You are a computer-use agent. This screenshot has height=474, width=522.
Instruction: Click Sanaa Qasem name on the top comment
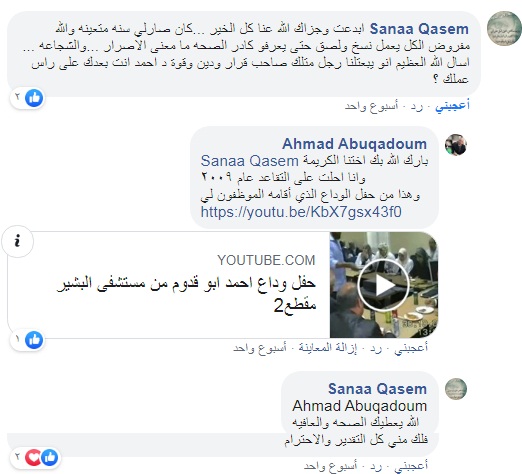click(x=419, y=29)
